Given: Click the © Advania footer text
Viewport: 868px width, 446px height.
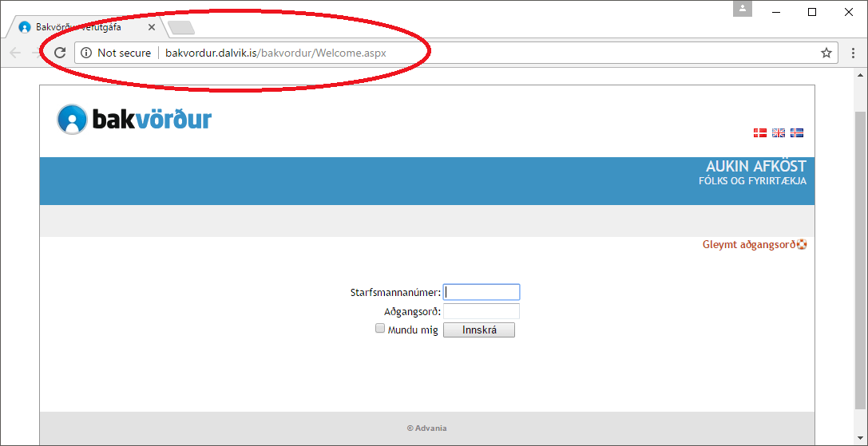Looking at the screenshot, I should [426, 428].
